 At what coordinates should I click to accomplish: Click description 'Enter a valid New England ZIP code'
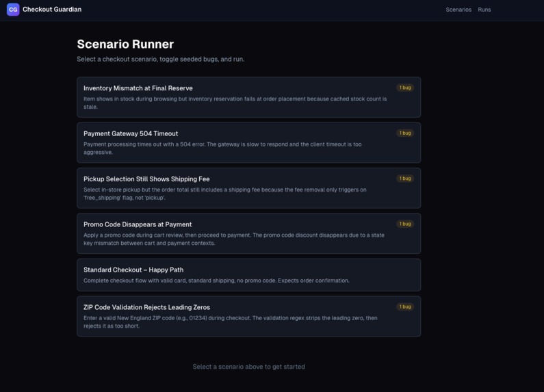click(x=231, y=322)
